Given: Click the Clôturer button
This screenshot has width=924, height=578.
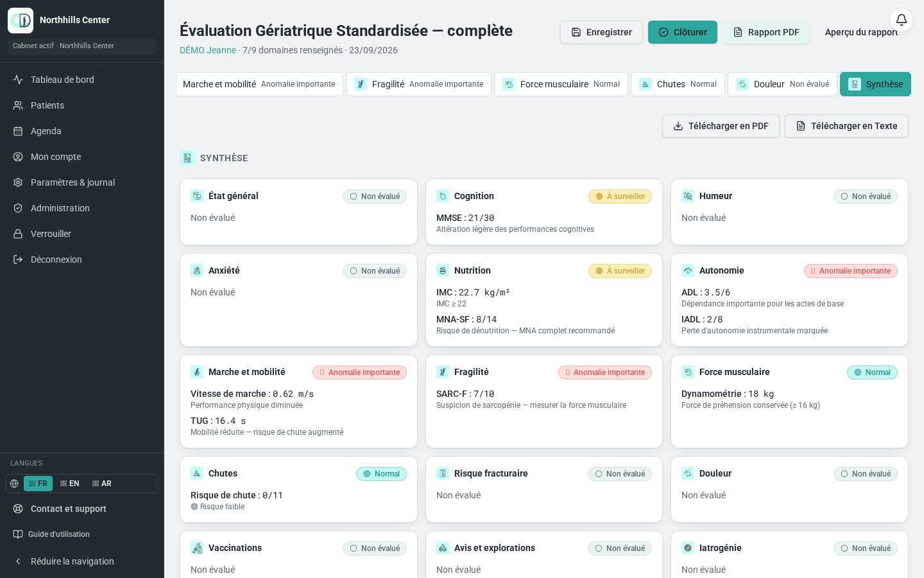Looking at the screenshot, I should tap(683, 32).
